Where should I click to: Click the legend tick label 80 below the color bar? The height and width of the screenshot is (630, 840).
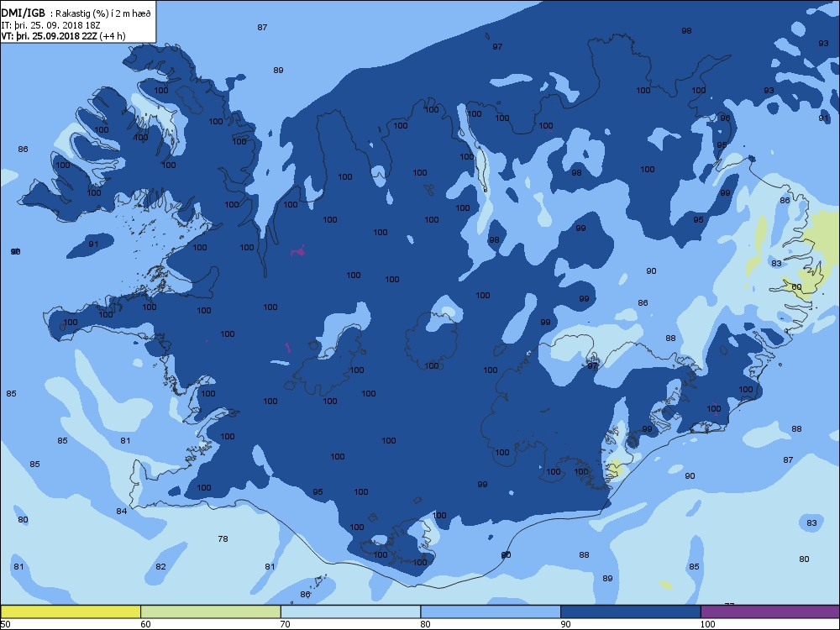point(425,624)
